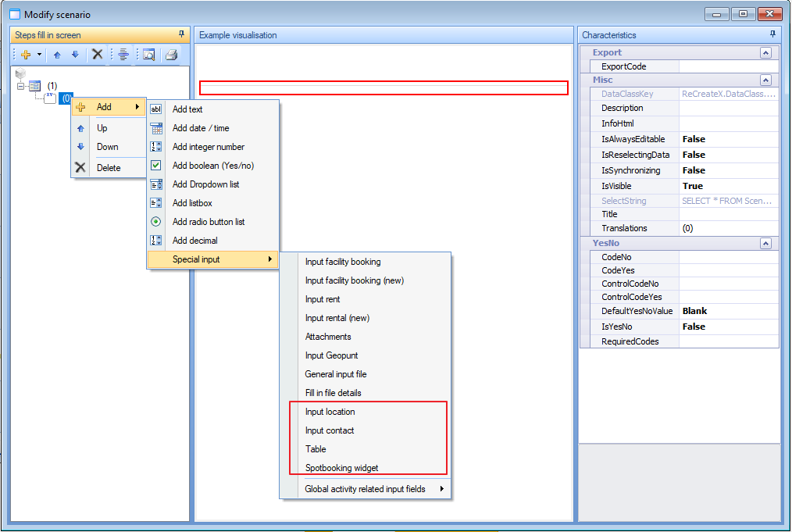Toggle the pin on the Characteristics panel
792x532 pixels.
click(772, 34)
